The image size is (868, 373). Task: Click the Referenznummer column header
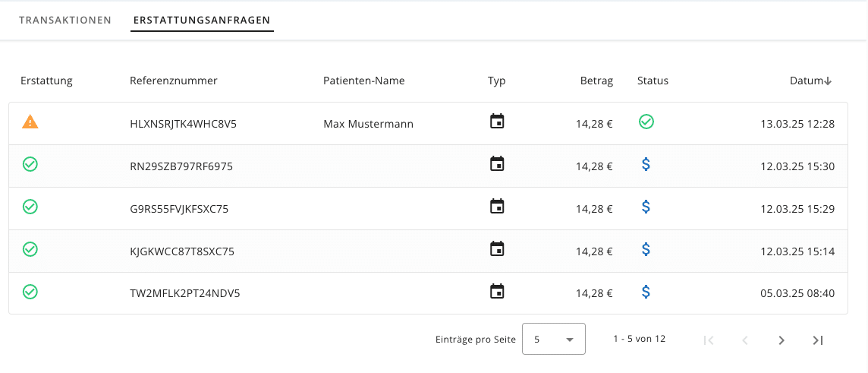coord(174,81)
